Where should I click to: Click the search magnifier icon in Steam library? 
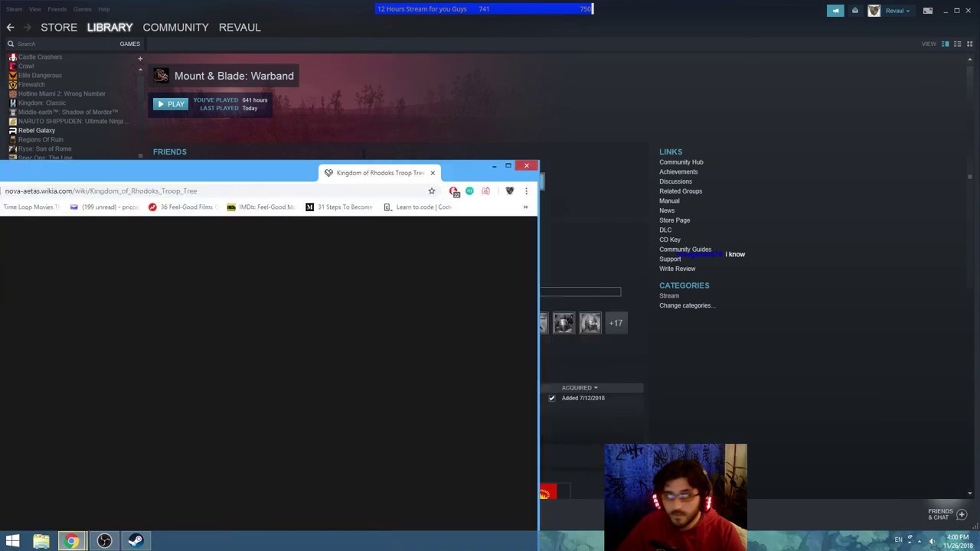pyautogui.click(x=11, y=44)
